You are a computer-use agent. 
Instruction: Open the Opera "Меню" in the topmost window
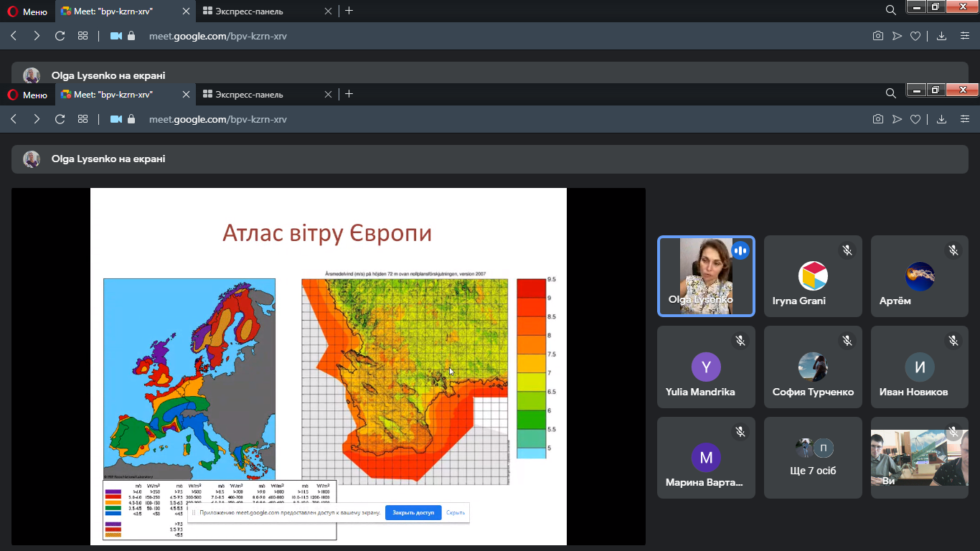point(27,11)
